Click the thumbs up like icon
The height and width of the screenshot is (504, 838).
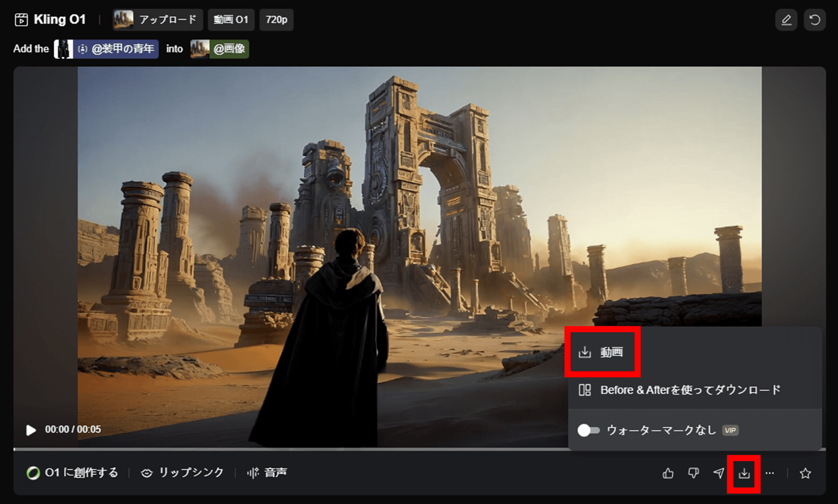click(x=668, y=474)
